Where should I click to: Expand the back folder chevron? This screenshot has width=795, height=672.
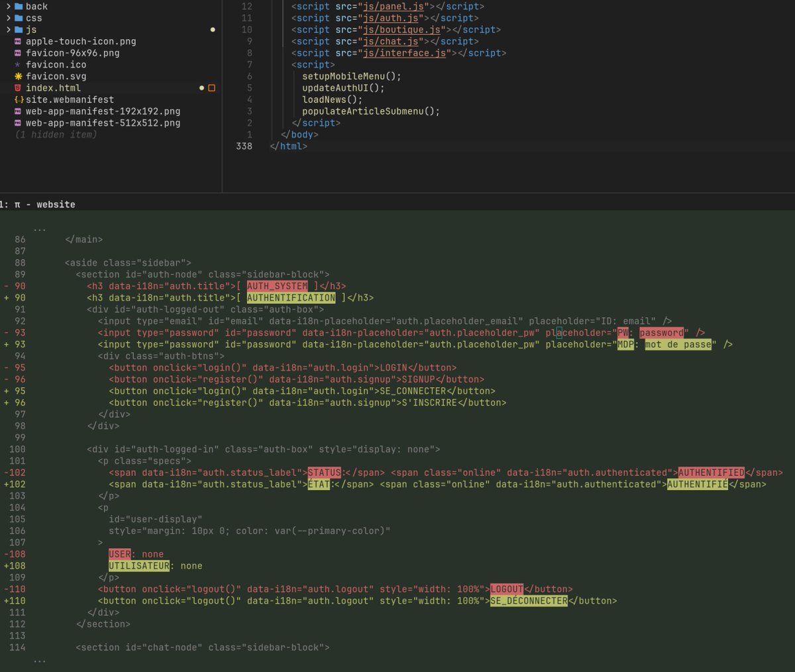[9, 7]
